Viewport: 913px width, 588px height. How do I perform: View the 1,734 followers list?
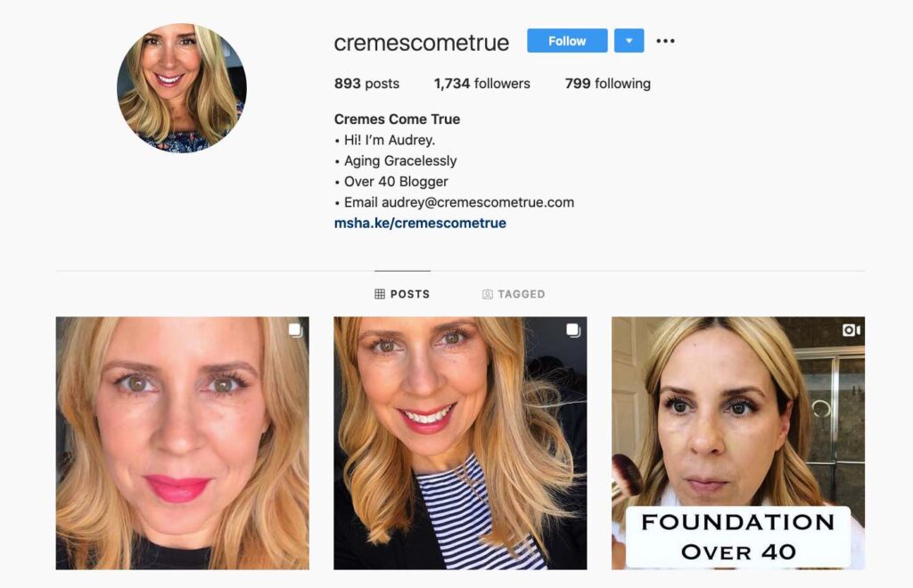(x=482, y=84)
